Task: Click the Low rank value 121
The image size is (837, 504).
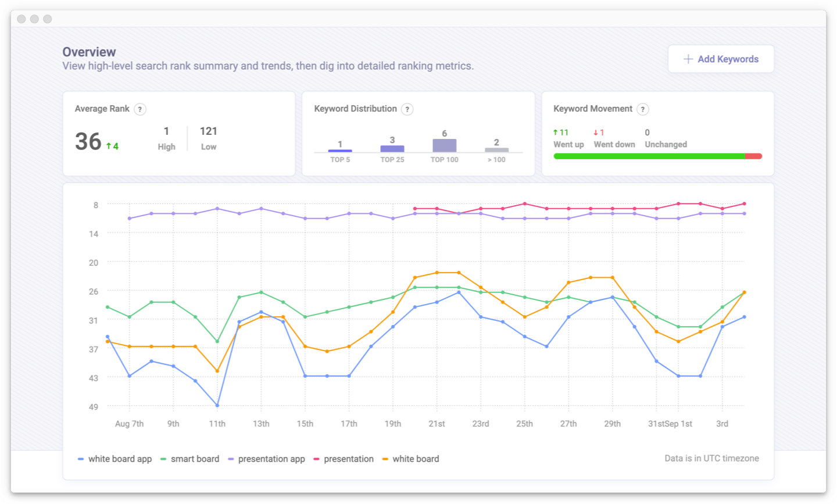Action: (x=209, y=131)
